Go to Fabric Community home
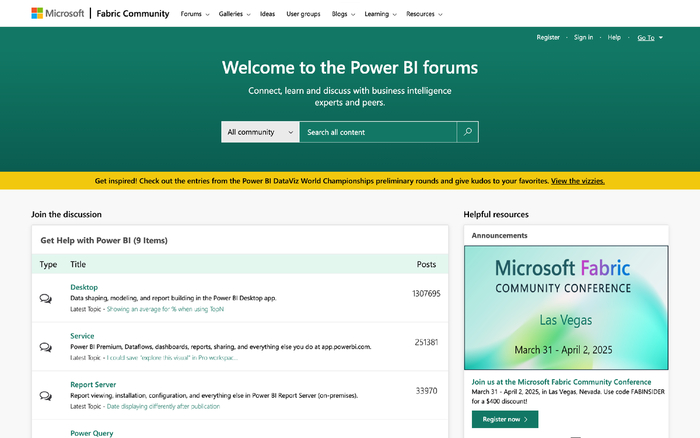700x438 pixels. [133, 13]
